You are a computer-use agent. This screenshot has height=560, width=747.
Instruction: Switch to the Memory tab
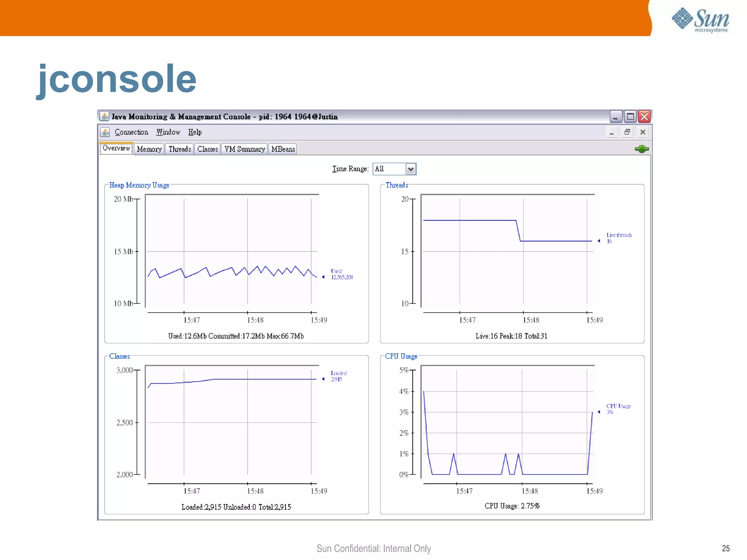[x=149, y=149]
